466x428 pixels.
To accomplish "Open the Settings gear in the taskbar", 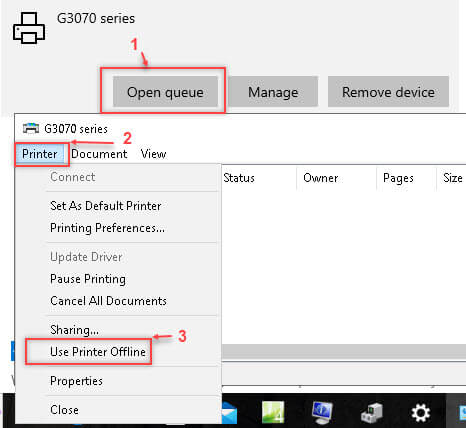I will coord(421,413).
